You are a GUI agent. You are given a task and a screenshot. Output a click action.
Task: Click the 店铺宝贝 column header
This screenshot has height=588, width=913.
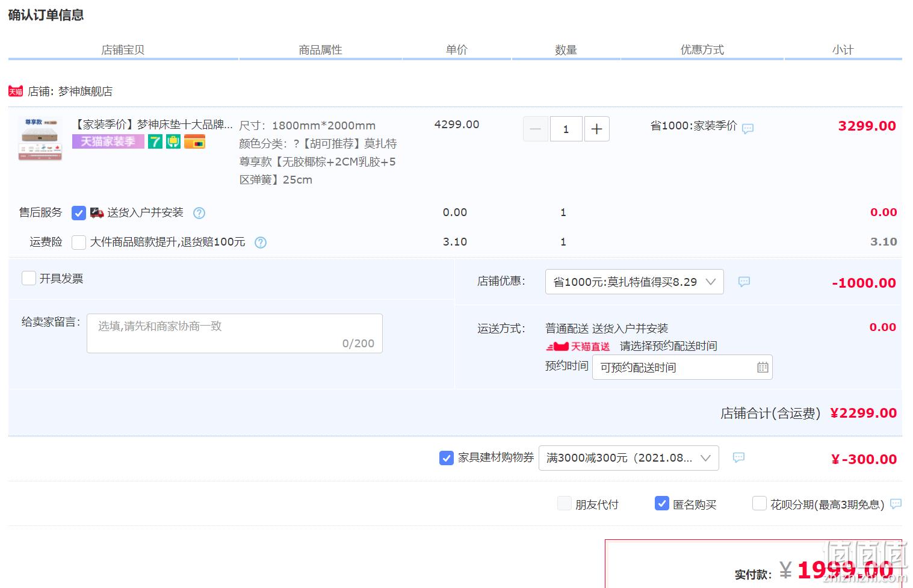[123, 50]
